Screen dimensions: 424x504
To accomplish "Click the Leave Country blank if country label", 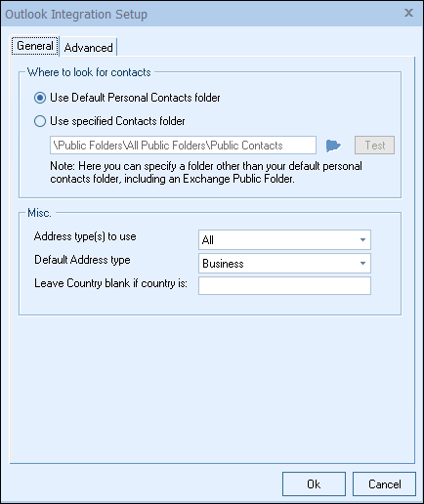I will pos(110,283).
